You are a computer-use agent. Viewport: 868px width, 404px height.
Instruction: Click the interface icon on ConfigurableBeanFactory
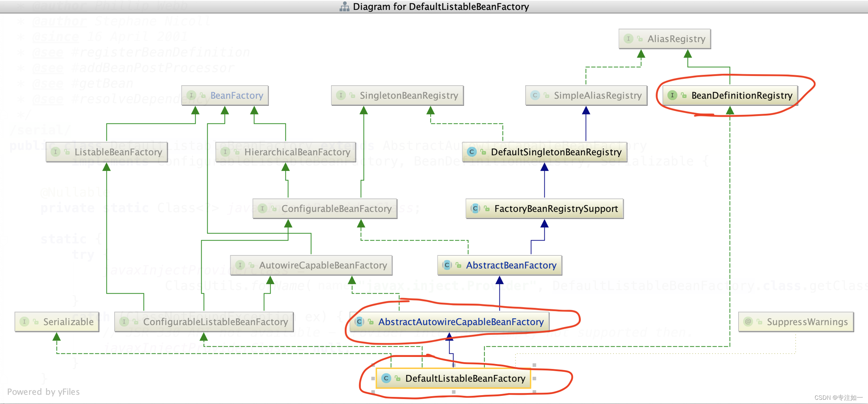click(262, 209)
